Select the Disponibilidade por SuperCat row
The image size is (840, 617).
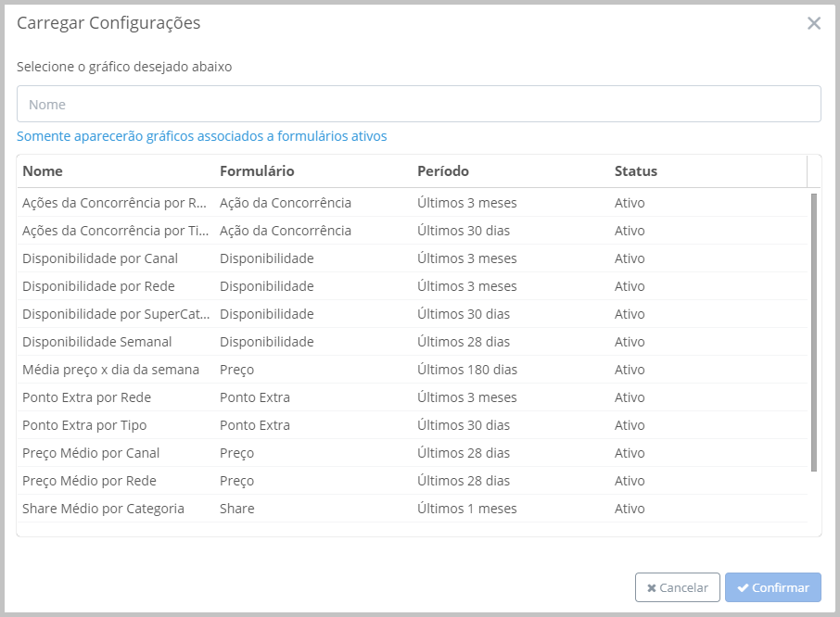(116, 314)
